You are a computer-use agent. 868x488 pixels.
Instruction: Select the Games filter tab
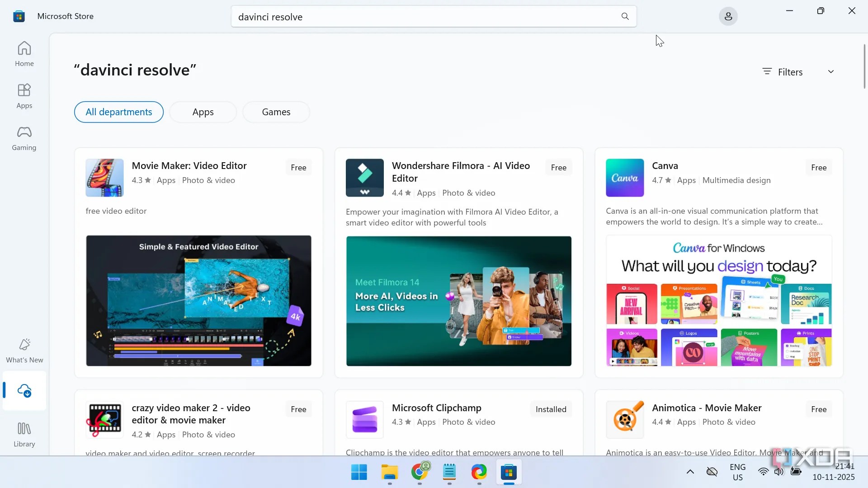276,112
